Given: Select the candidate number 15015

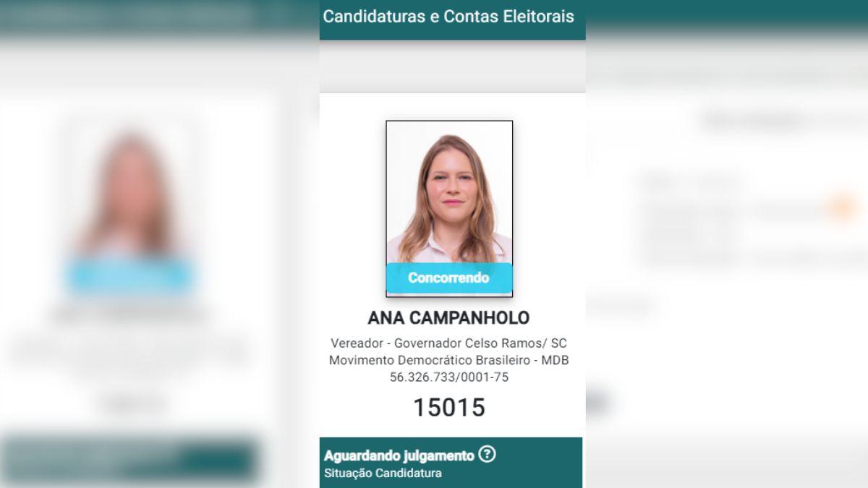Looking at the screenshot, I should pyautogui.click(x=449, y=408).
